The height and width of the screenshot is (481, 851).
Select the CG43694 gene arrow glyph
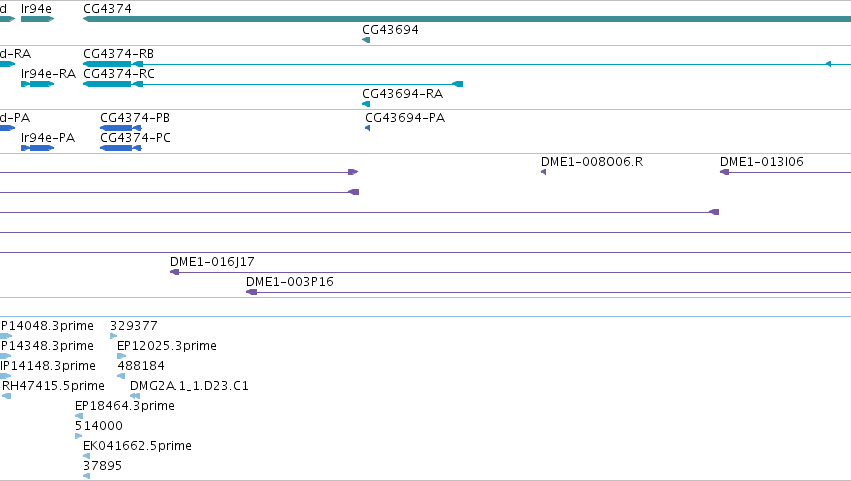coord(366,40)
